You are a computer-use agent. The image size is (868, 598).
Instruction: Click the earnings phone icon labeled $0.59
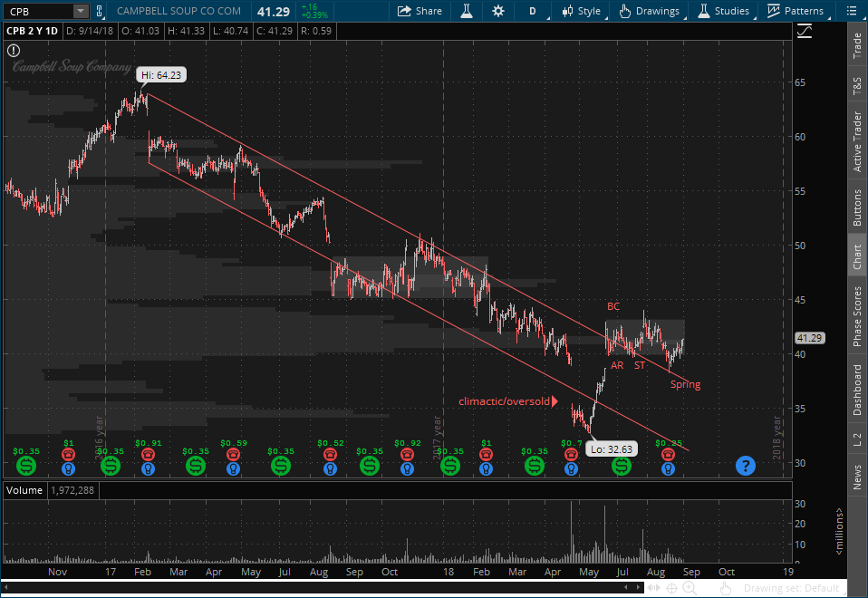(x=234, y=453)
